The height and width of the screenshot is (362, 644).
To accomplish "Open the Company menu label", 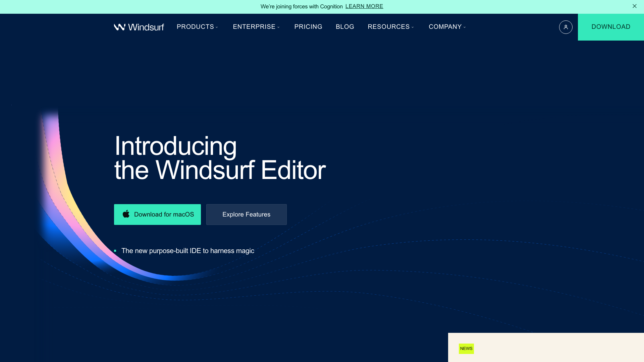I will 445,27.
